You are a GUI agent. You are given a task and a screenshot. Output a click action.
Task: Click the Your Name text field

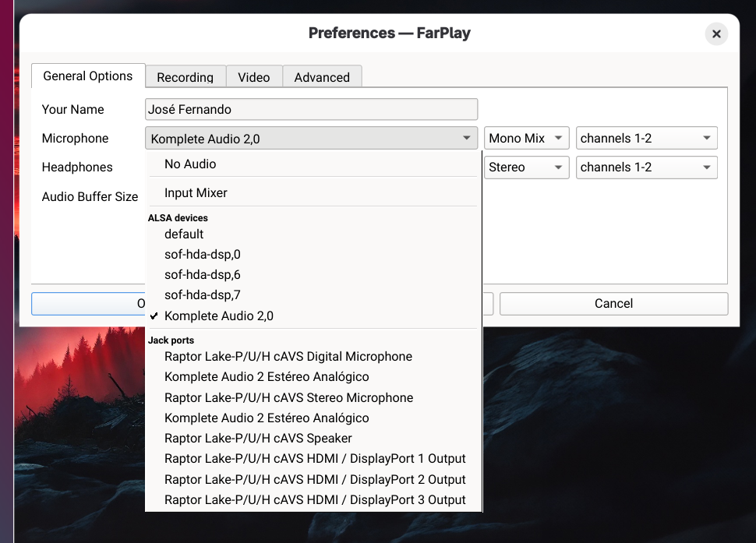click(311, 109)
